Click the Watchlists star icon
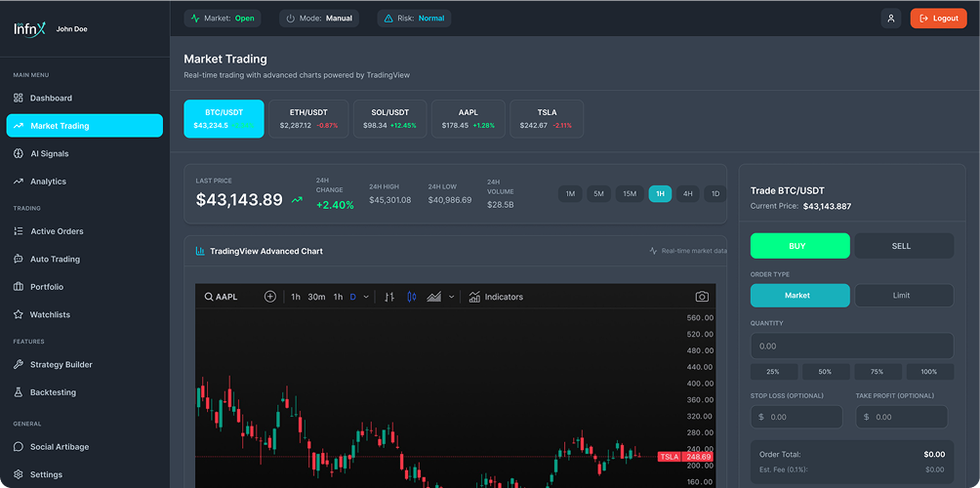The width and height of the screenshot is (980, 488). point(19,314)
